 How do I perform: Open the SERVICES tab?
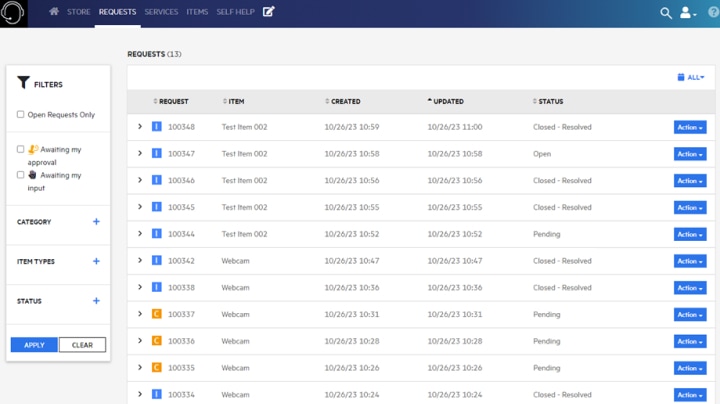(x=161, y=12)
